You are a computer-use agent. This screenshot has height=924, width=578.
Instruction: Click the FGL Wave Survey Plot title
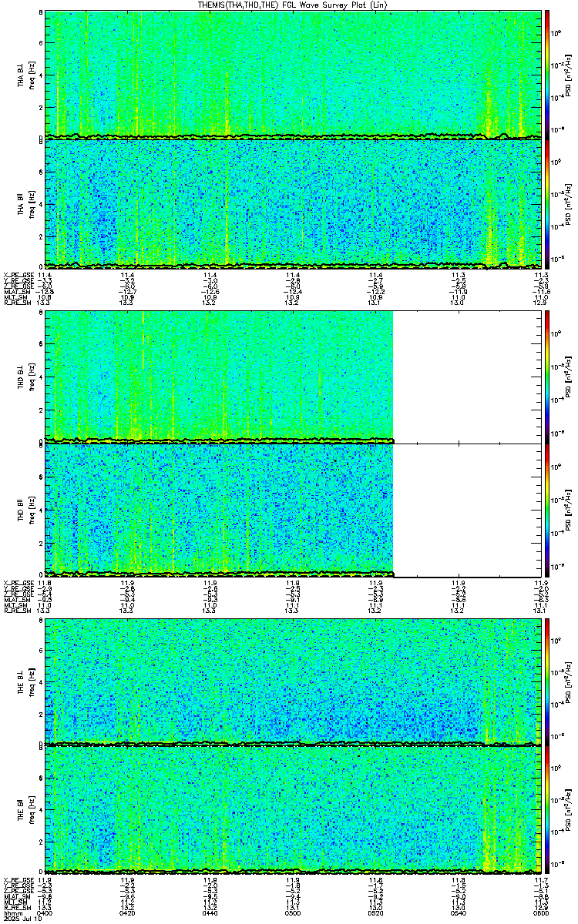293,5
